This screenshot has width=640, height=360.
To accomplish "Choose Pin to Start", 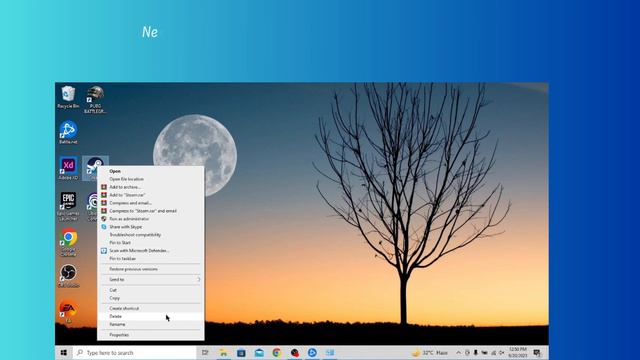I will point(150,243).
